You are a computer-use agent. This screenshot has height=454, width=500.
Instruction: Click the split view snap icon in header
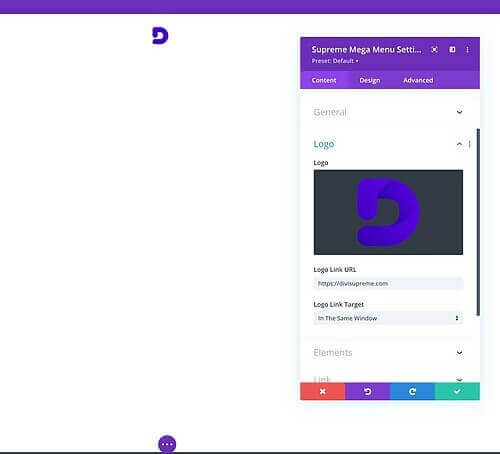(452, 50)
